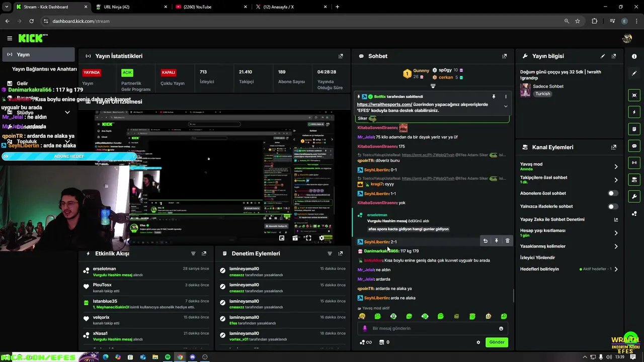This screenshot has height=362, width=644.
Task: Expand Hedefleri belirleyin setting
Action: click(616, 269)
